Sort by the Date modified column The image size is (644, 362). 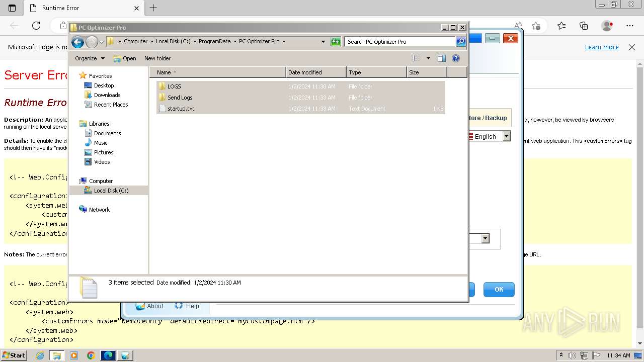(316, 72)
